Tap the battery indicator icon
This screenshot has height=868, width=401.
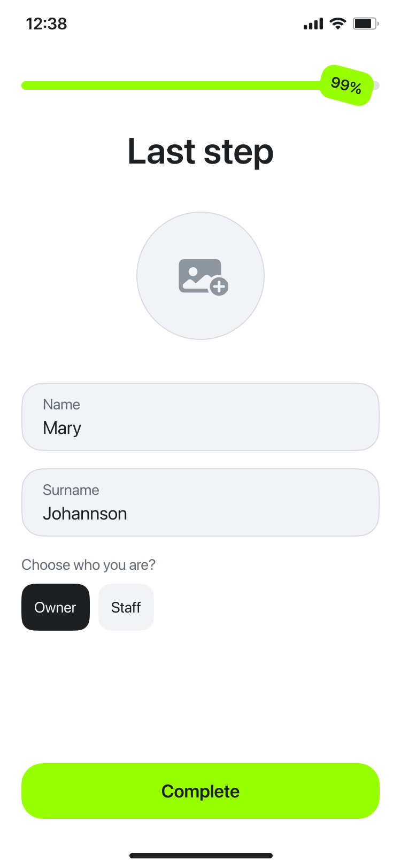366,24
